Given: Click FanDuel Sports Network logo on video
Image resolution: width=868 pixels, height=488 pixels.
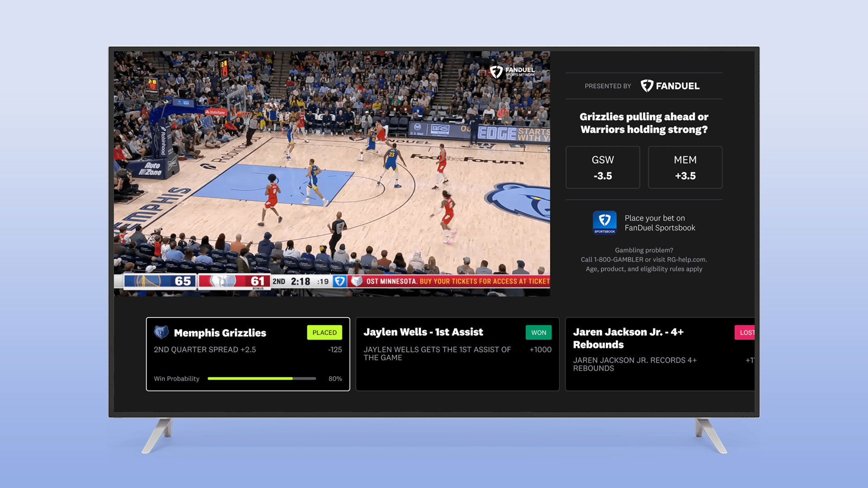Looking at the screenshot, I should (x=512, y=71).
